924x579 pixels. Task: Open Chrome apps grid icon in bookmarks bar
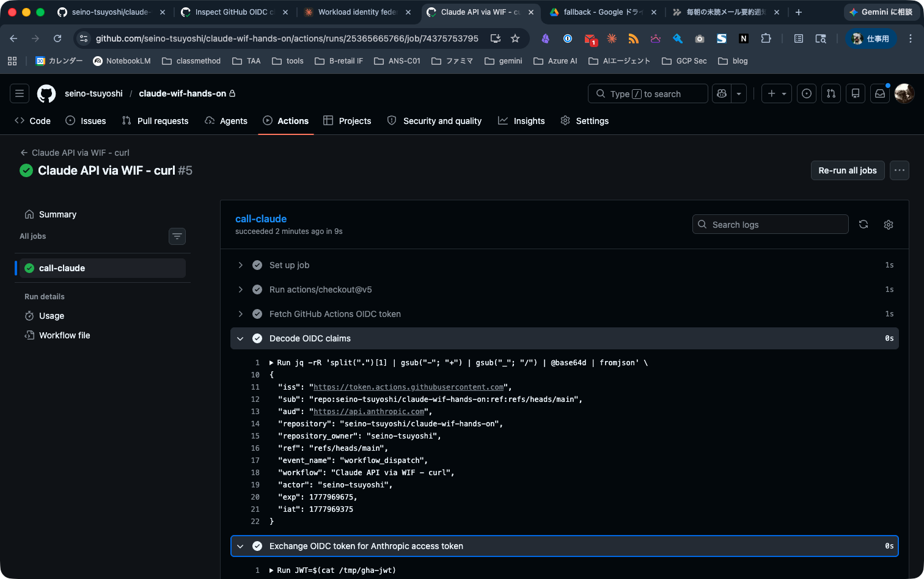(x=12, y=61)
